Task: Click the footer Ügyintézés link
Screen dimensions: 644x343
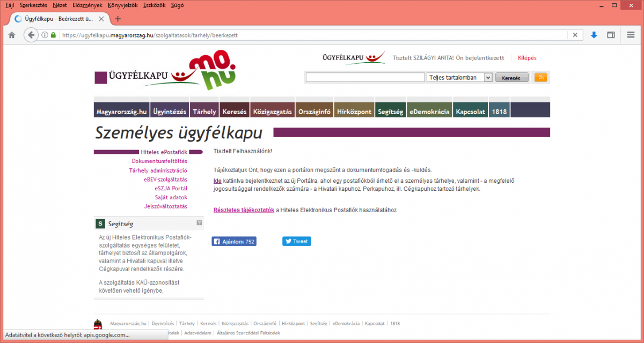Action: point(163,324)
